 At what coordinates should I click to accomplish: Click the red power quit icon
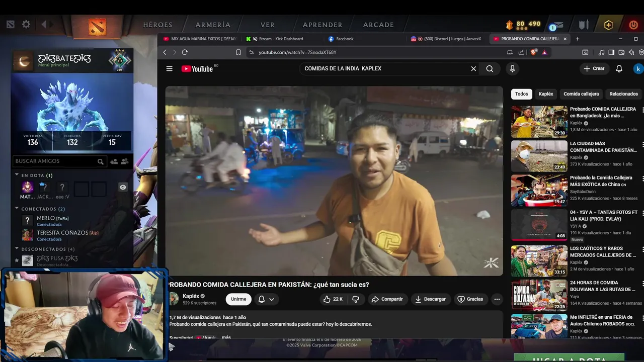633,25
